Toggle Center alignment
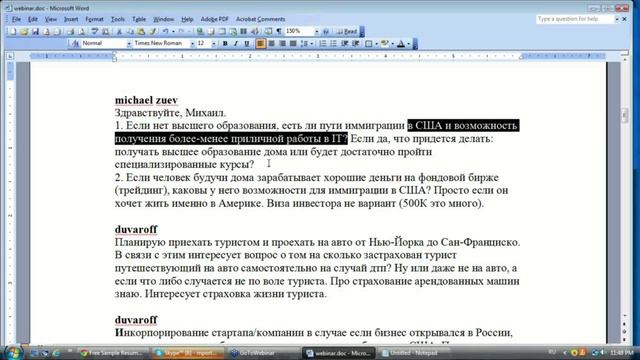Image resolution: width=640 pixels, height=360 pixels. (x=271, y=43)
